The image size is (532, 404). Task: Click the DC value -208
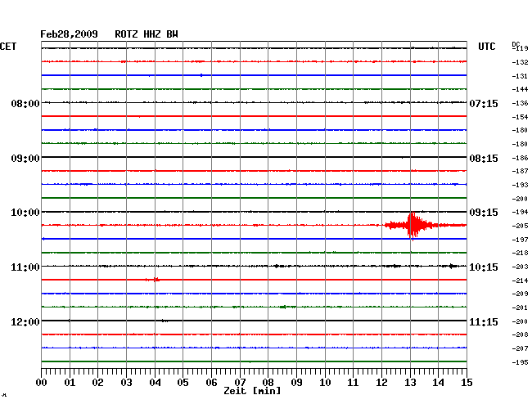coord(520,334)
